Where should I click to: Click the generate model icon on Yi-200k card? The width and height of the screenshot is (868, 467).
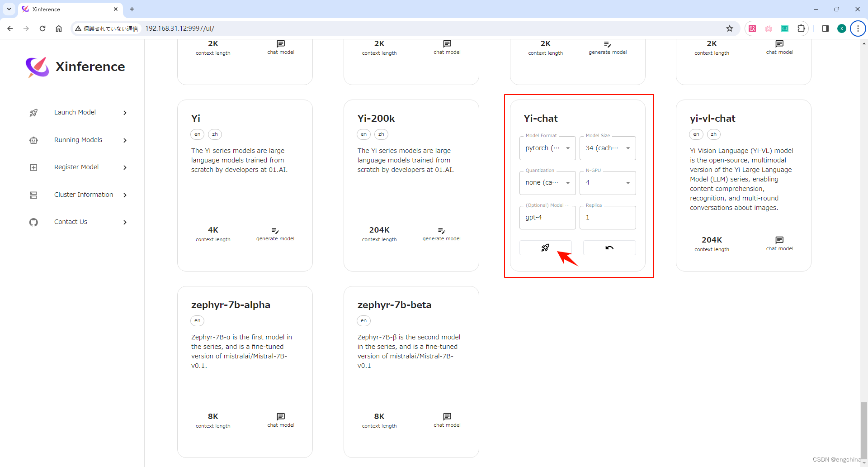pos(442,231)
